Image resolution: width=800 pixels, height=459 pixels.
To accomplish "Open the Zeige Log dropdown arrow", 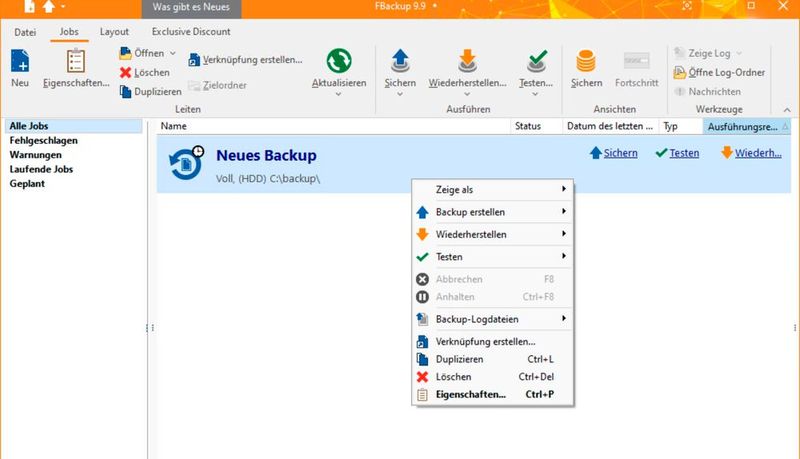I will [739, 53].
